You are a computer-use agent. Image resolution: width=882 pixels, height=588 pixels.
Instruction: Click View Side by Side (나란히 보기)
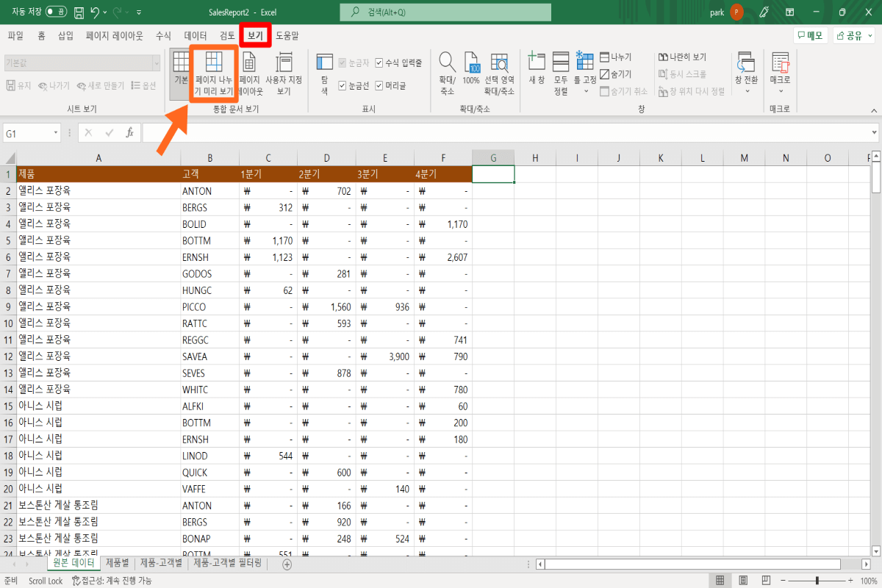682,57
